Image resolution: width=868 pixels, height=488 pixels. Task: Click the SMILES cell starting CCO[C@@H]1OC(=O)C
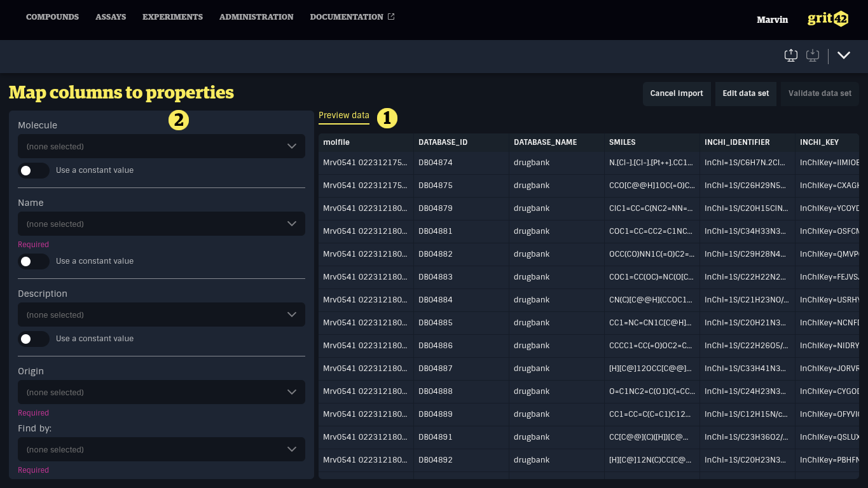pos(652,186)
